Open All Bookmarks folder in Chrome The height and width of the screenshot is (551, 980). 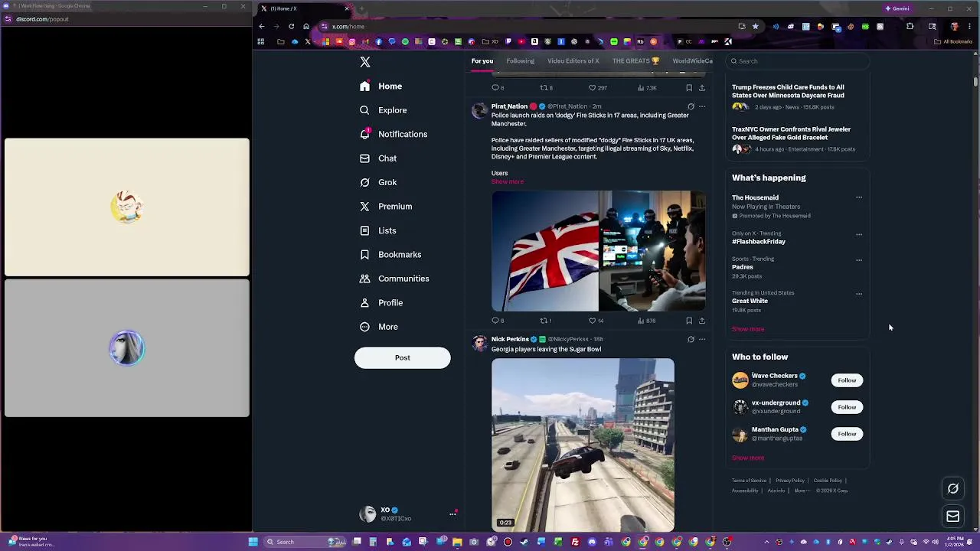(953, 42)
